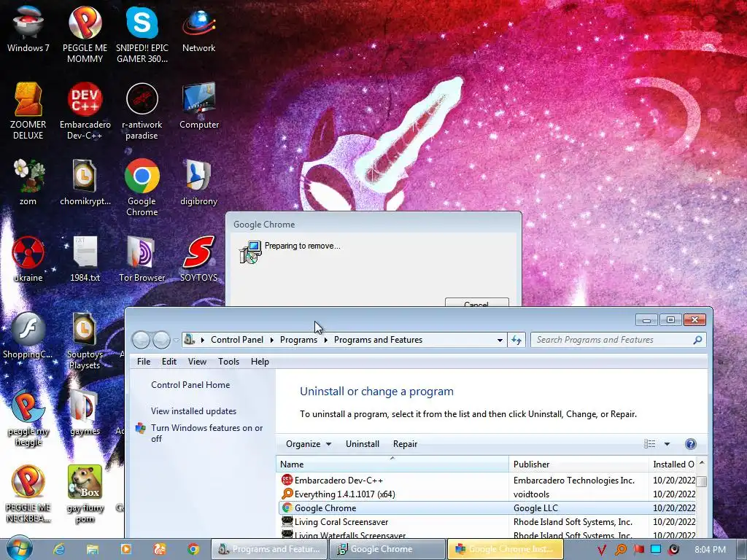Viewport: 747px width, 560px height.
Task: Open the Edit menu
Action: tap(169, 362)
